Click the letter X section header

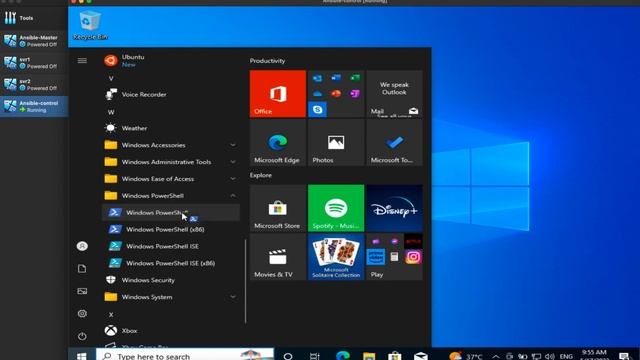coord(111,314)
